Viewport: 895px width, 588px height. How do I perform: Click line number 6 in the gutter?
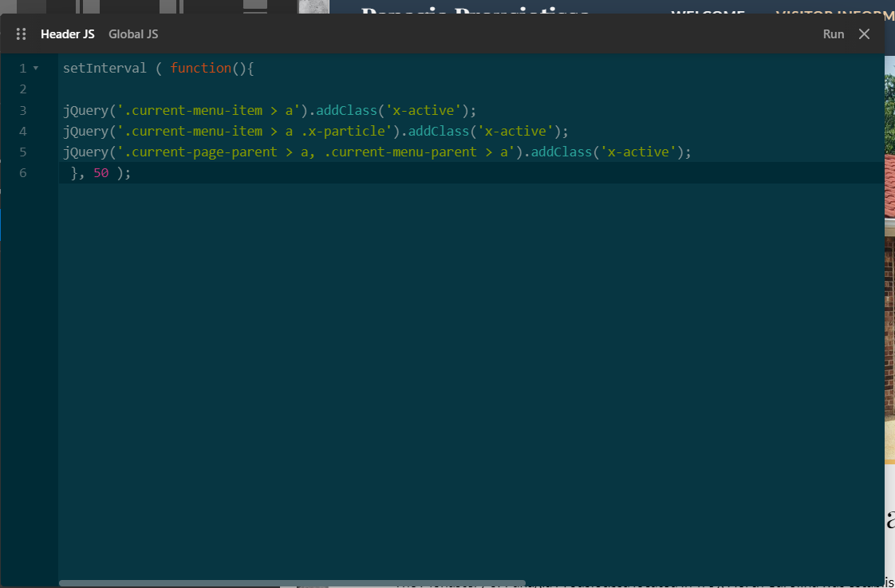(x=23, y=172)
